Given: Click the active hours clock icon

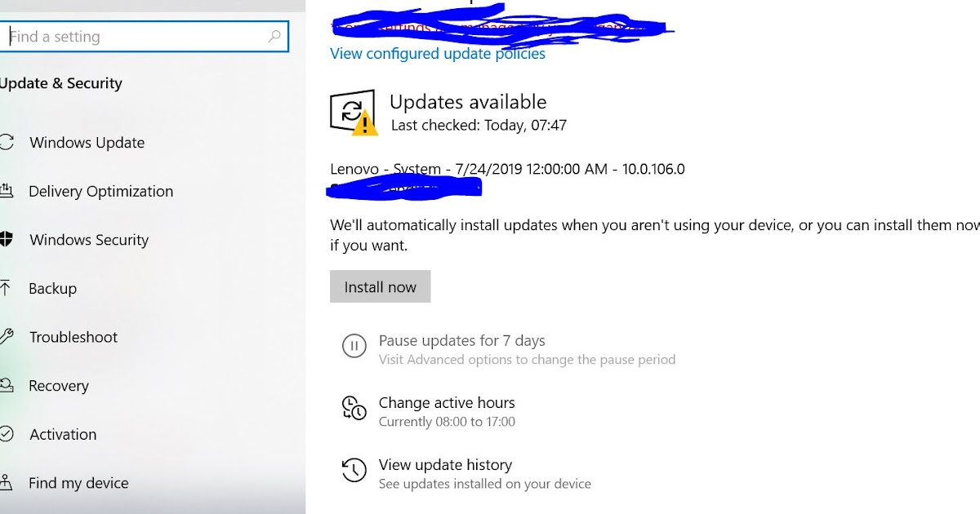Looking at the screenshot, I should (x=354, y=408).
